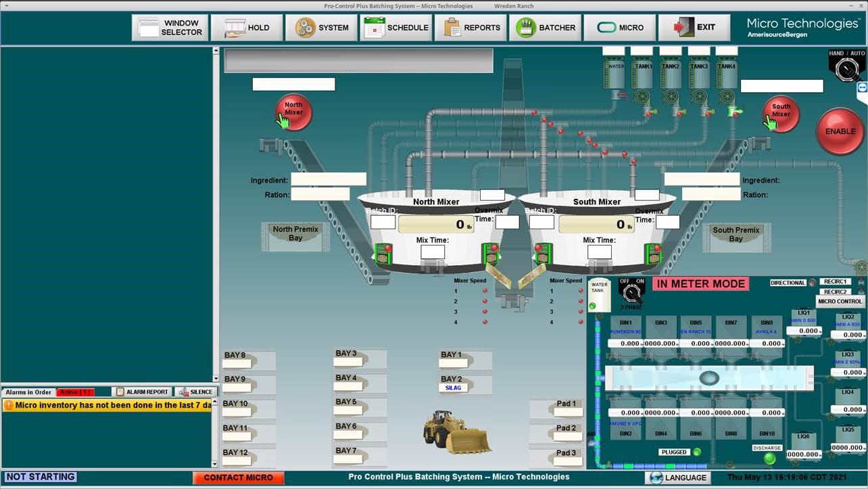Click the PLUGGED indicator light

[697, 452]
